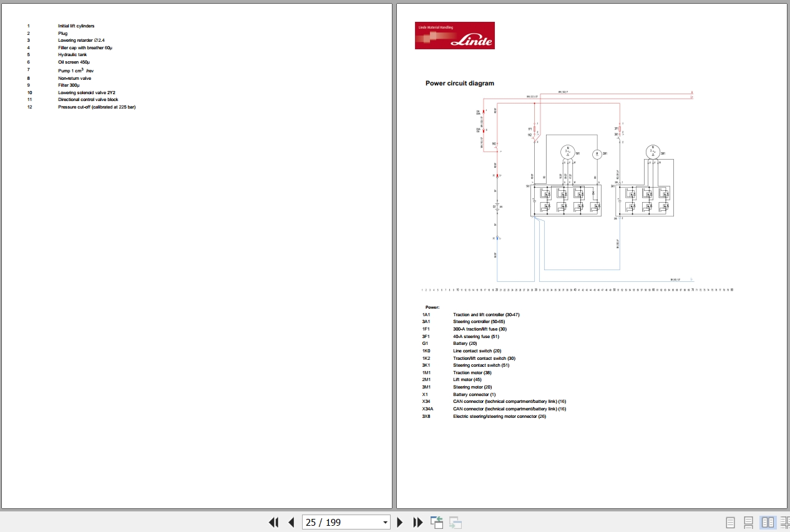
Task: Select '300-A traction/lift fuse (30)' text
Action: click(480, 329)
